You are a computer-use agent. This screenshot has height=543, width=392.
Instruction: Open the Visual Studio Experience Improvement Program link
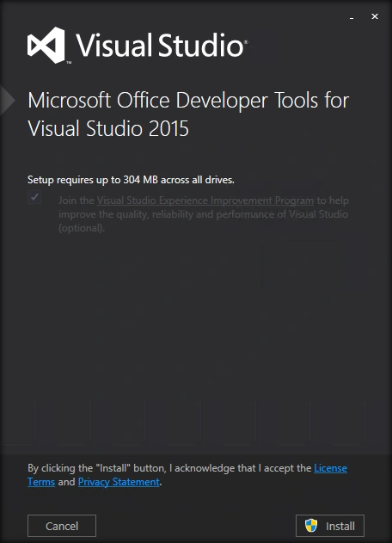[205, 201]
